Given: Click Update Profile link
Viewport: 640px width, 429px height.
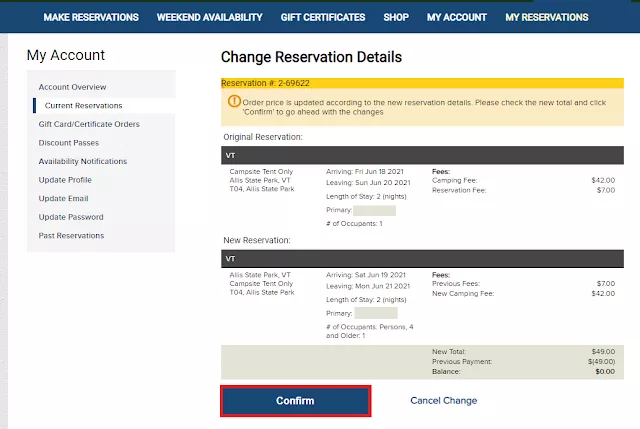Looking at the screenshot, I should pos(65,180).
